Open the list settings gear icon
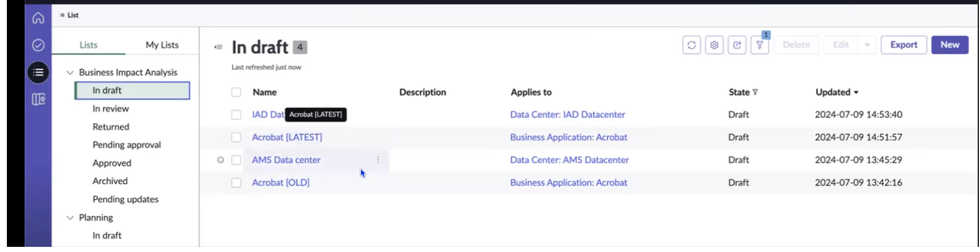Viewport: 980px width, 252px height. [x=714, y=45]
